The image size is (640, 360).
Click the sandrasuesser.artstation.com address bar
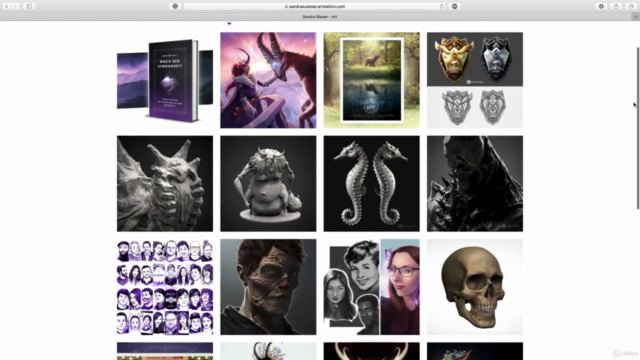tap(314, 7)
